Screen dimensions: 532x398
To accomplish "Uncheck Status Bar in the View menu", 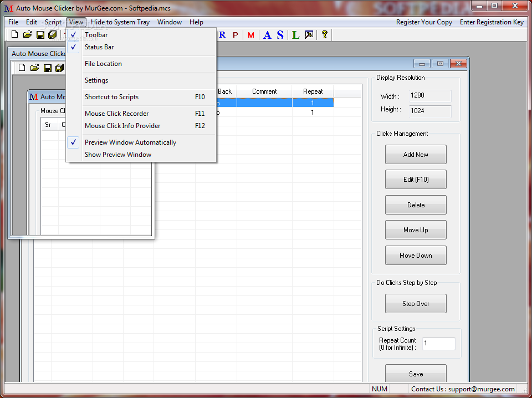I will pos(141,47).
